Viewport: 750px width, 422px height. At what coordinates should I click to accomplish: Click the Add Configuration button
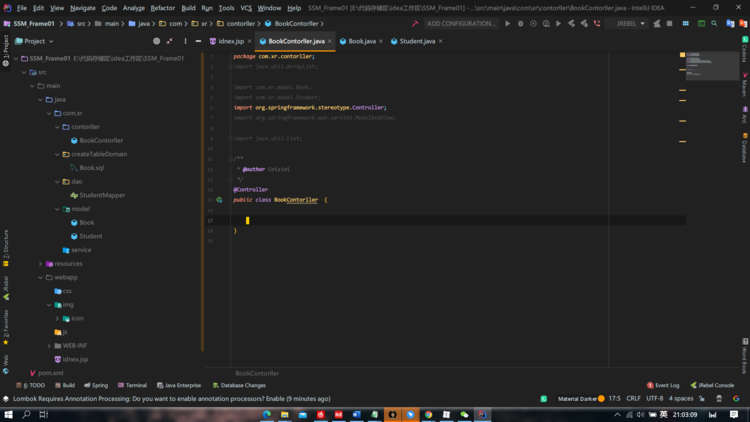pos(461,23)
